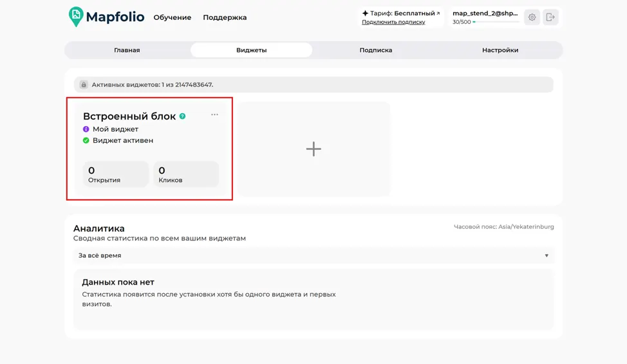Open the Обучение menu item
Screen dimensions: 627x364
click(173, 17)
